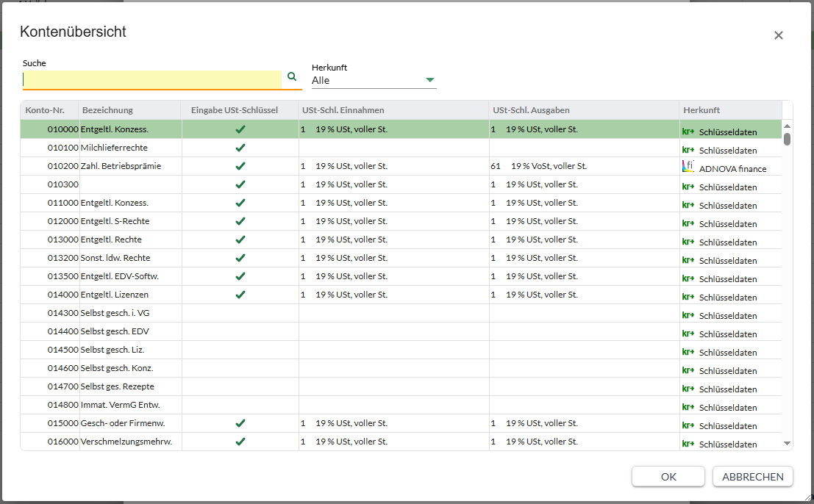Click the scroll-down arrow of the table
Image resolution: width=814 pixels, height=504 pixels.
point(787,443)
